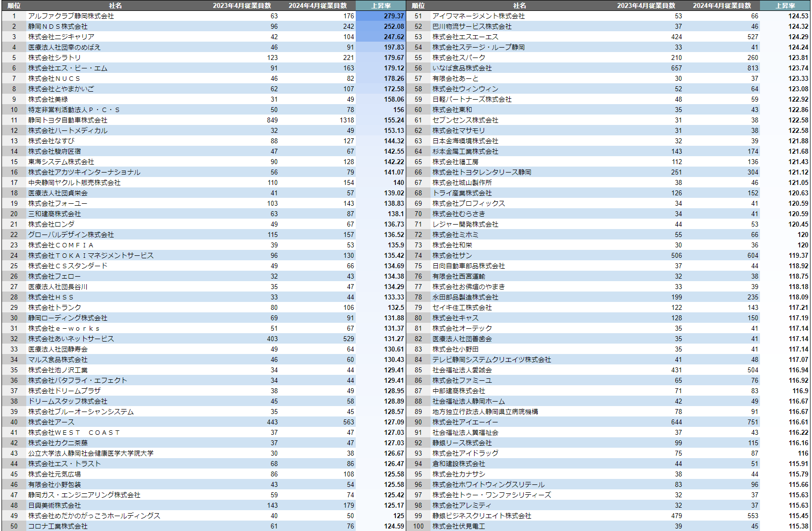Click 社名 header above アルファクラブ静岡
This screenshot has height=531, width=812.
pos(115,5)
